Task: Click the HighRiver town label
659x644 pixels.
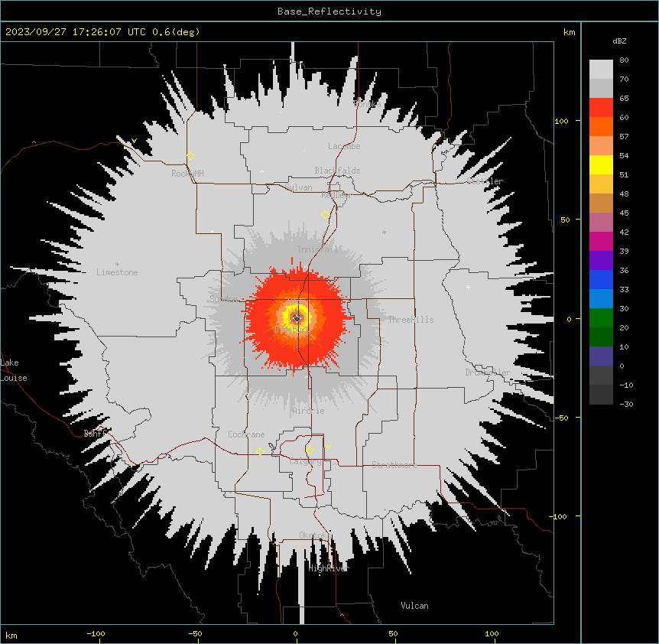Action: tap(329, 568)
